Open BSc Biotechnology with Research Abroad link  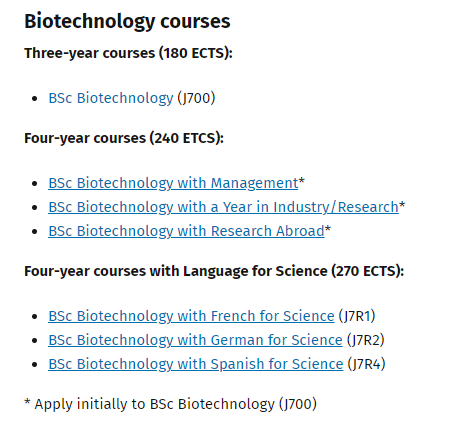(186, 231)
